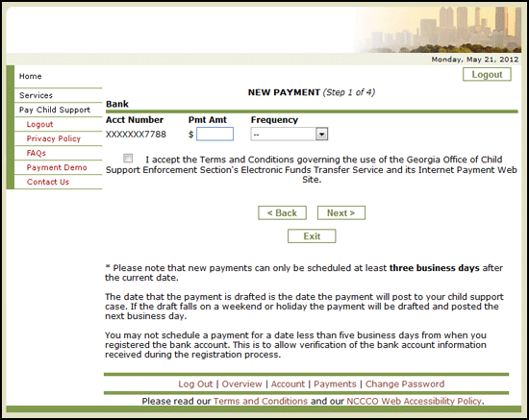Select Pay Child Support sidebar item
This screenshot has width=529, height=420.
click(x=55, y=110)
